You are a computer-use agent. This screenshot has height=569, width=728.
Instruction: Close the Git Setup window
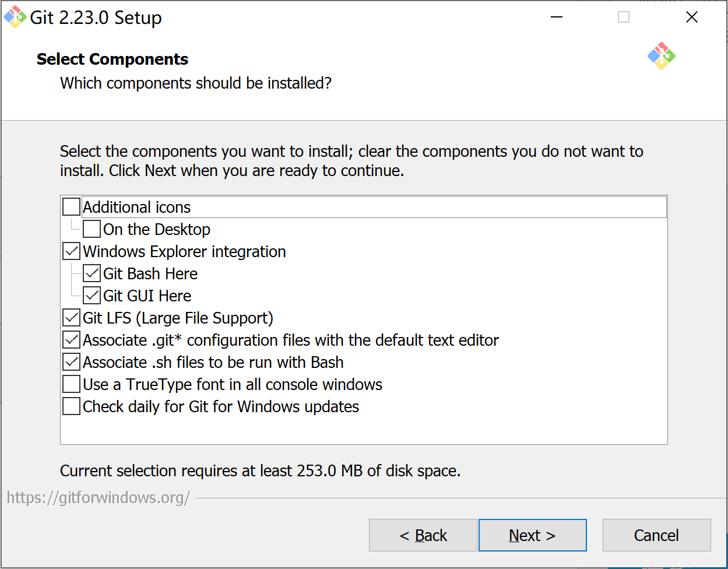coord(692,17)
